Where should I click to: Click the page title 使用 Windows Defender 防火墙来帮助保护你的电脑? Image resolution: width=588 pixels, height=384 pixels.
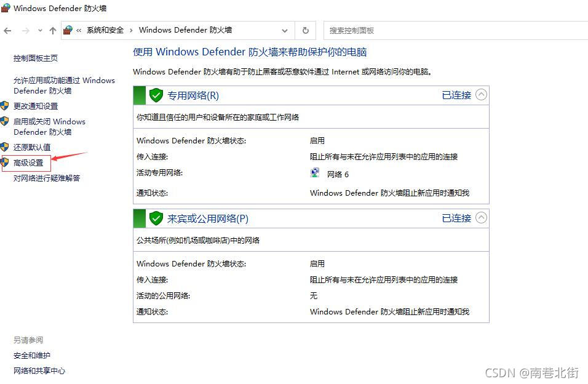click(250, 52)
